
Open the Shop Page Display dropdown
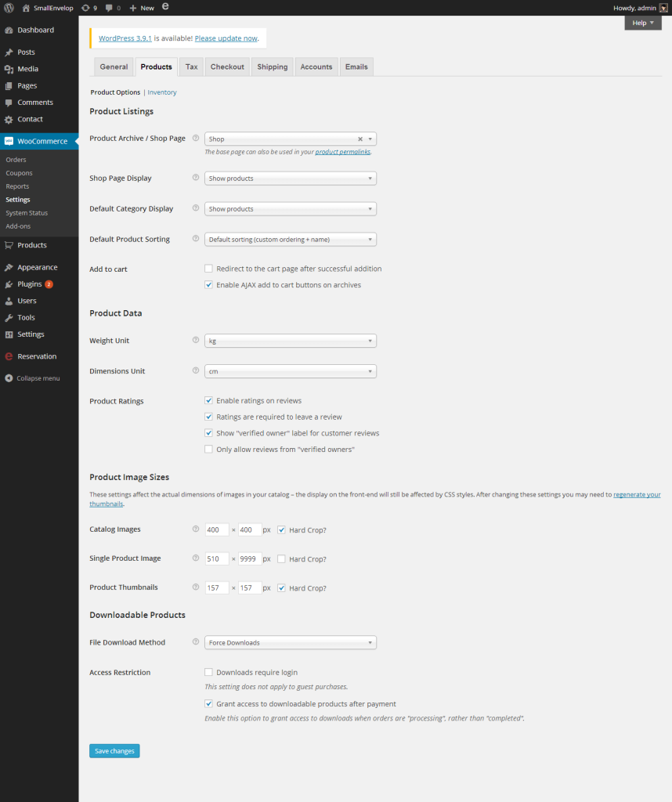[x=291, y=179]
